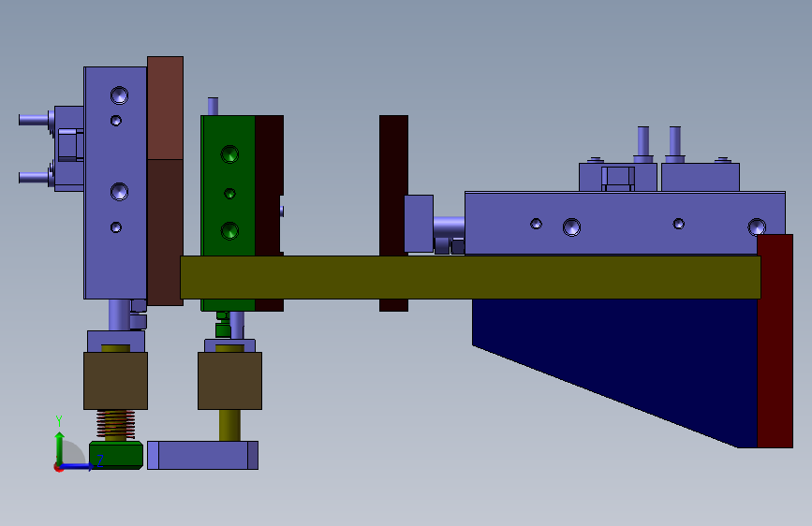Pick the small pin above the green block

tap(213, 106)
